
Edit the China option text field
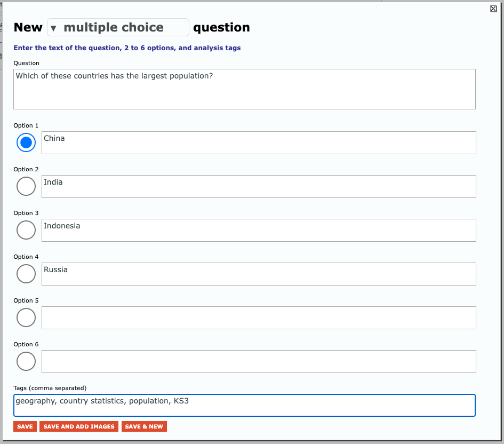click(259, 142)
